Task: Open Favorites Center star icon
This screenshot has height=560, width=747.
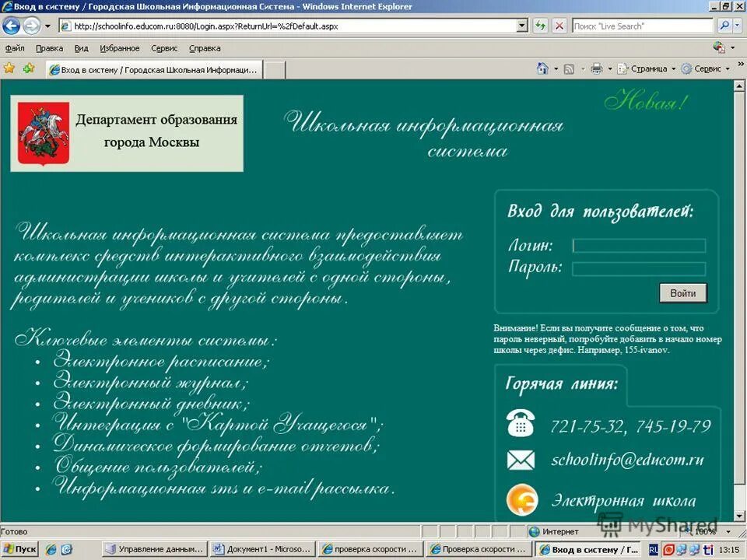Action: (9, 68)
